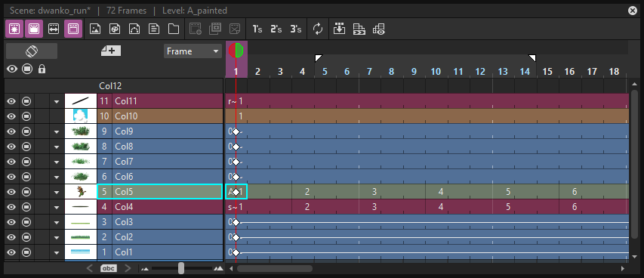
Task: Select the Col11 layer name
Action: coord(125,101)
